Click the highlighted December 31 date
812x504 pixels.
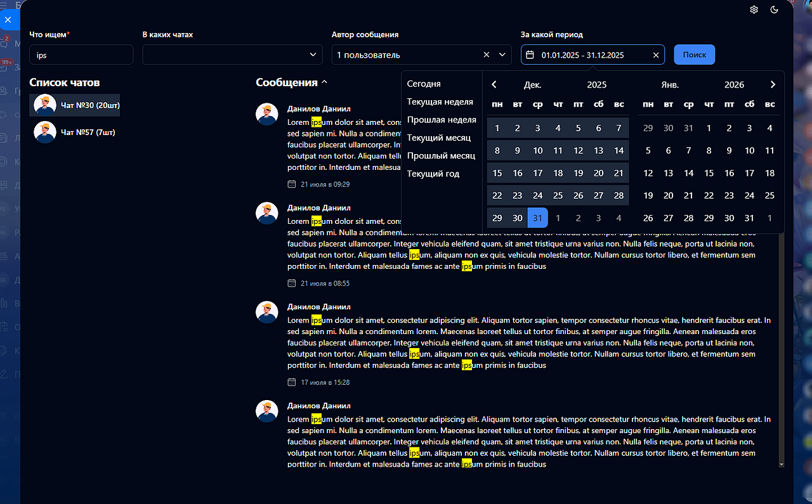pyautogui.click(x=538, y=218)
